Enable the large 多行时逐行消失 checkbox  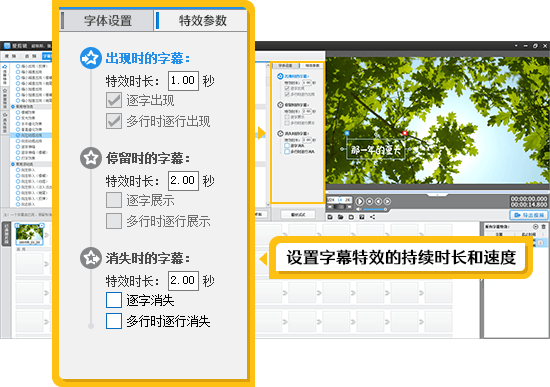[x=114, y=321]
